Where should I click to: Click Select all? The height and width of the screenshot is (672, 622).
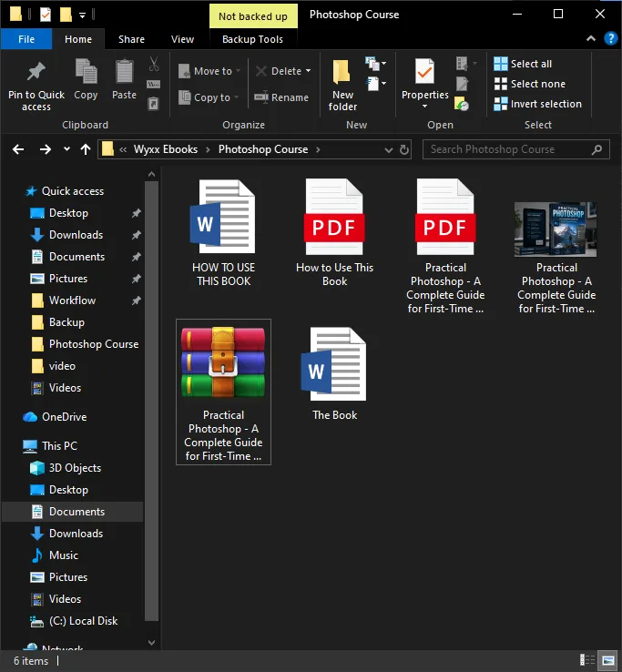click(x=523, y=64)
